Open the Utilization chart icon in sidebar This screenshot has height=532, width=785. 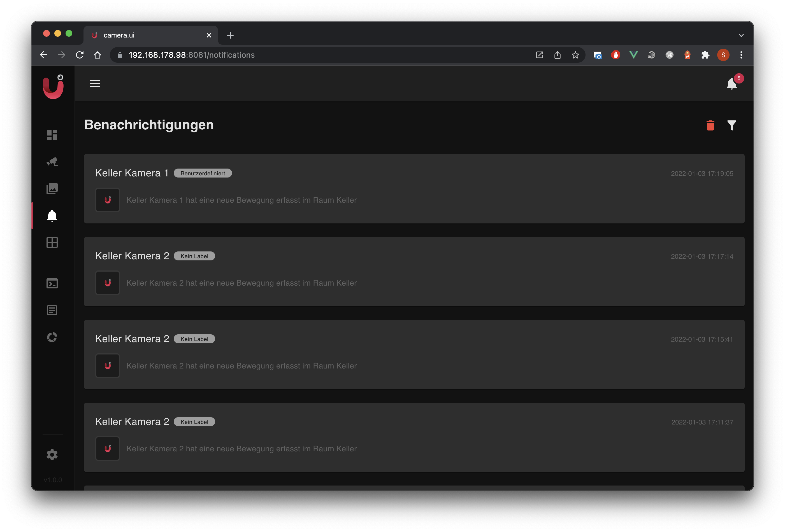pyautogui.click(x=52, y=337)
